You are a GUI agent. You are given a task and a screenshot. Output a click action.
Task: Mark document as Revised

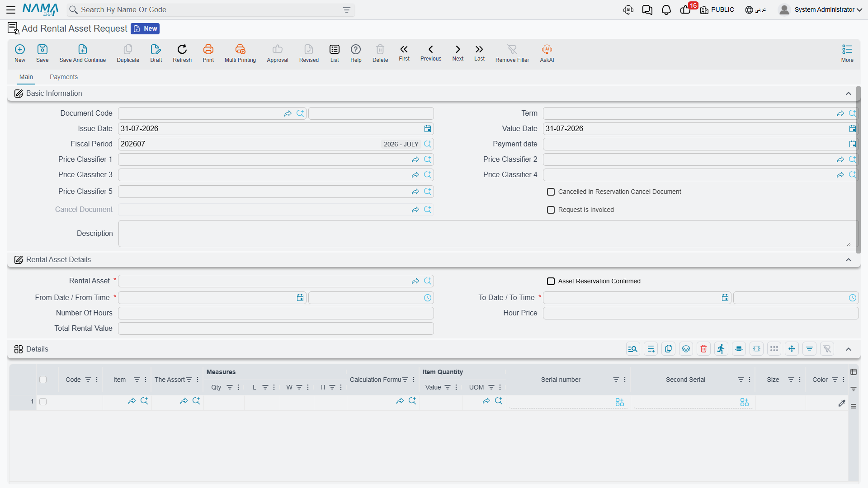309,53
